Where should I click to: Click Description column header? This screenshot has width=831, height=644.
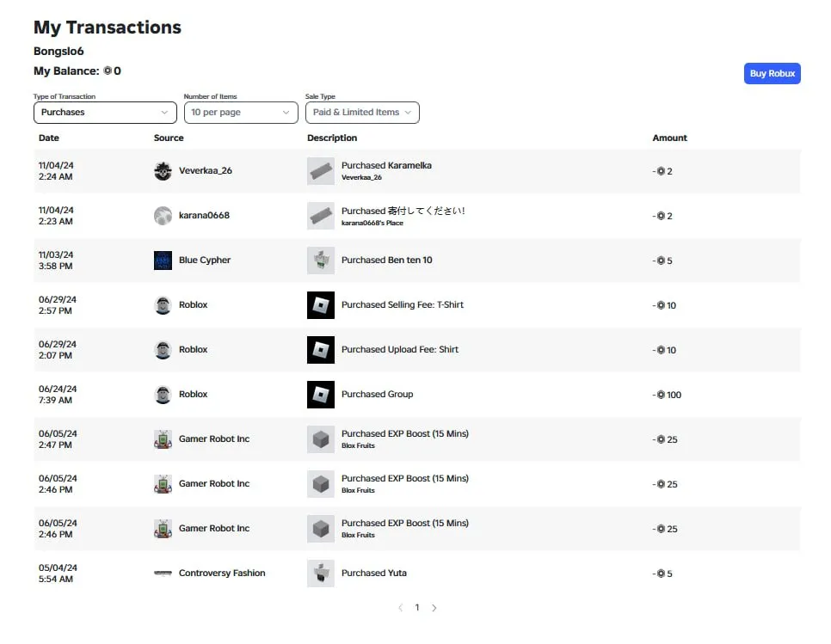click(x=332, y=138)
